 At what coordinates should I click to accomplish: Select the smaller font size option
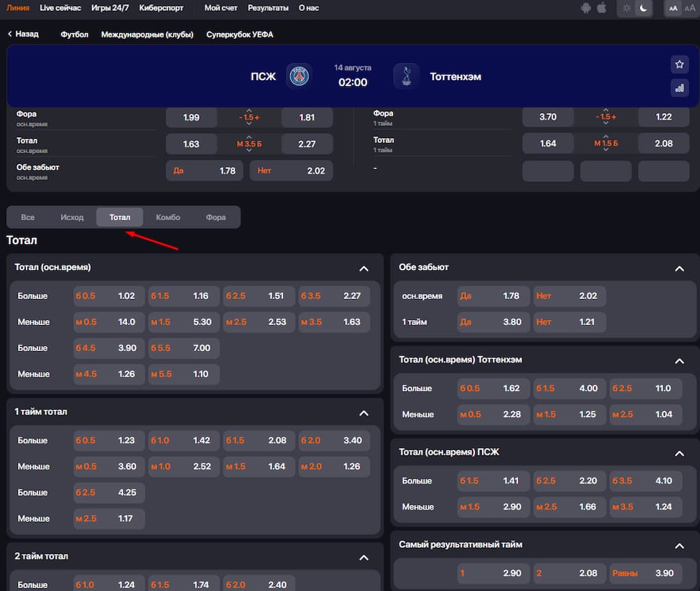(x=673, y=8)
